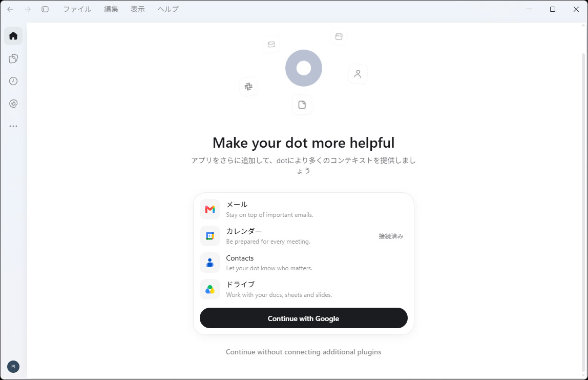Viewport: 588px width, 380px height.
Task: Click the back arrow in title bar
Action: coord(10,9)
